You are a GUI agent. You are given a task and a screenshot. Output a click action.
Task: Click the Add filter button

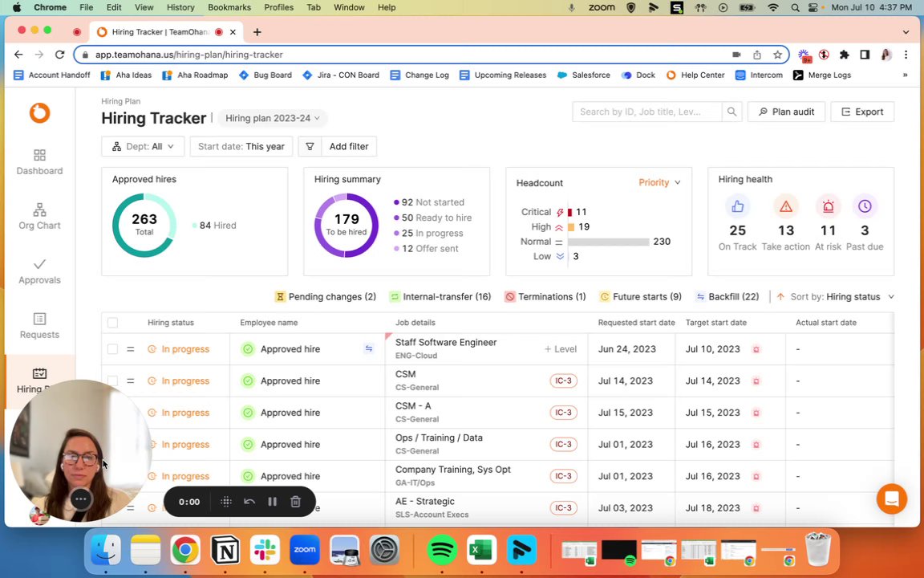pyautogui.click(x=349, y=146)
